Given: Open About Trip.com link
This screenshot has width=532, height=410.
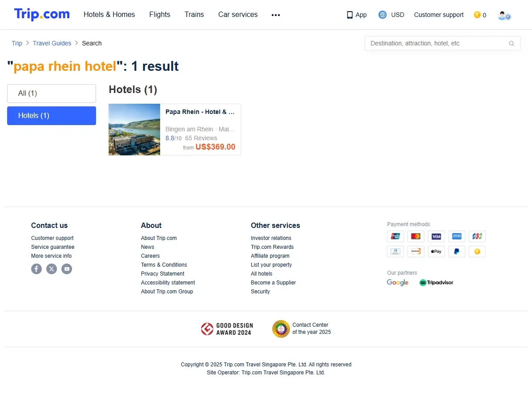Looking at the screenshot, I should click(159, 238).
